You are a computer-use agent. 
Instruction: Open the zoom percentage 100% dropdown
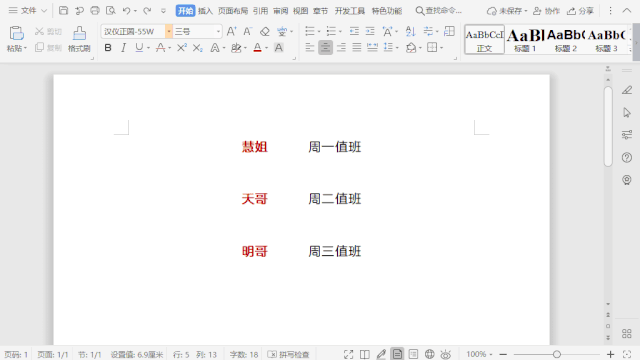coord(479,354)
